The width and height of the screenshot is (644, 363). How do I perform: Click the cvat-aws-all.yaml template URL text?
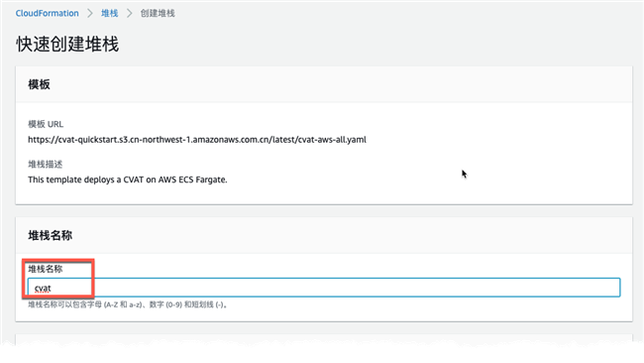pyautogui.click(x=197, y=140)
